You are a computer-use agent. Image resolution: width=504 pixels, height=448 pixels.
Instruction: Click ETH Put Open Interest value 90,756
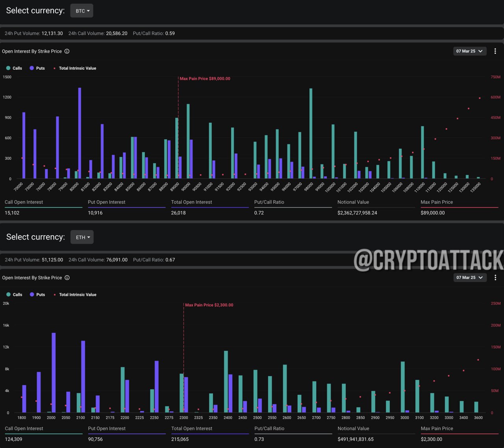point(95,439)
